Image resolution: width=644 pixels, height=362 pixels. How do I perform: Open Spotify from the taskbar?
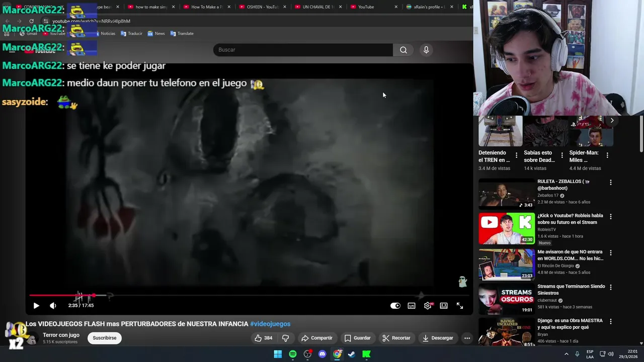tap(293, 354)
